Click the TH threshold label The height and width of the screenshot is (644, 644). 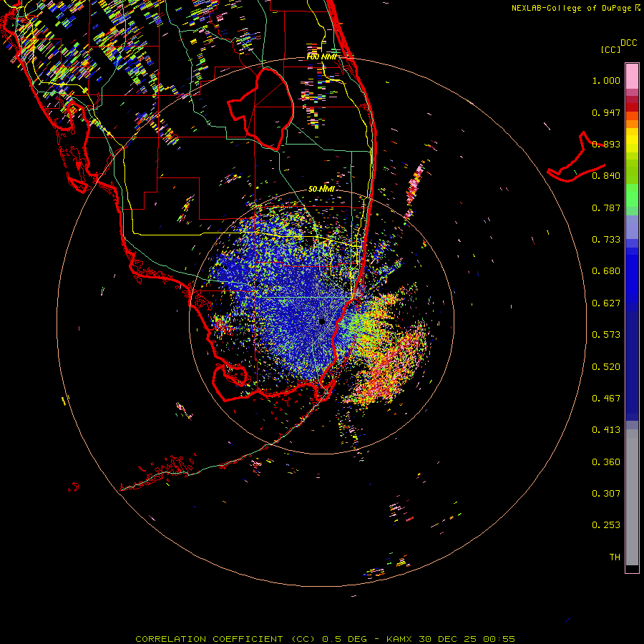(615, 557)
